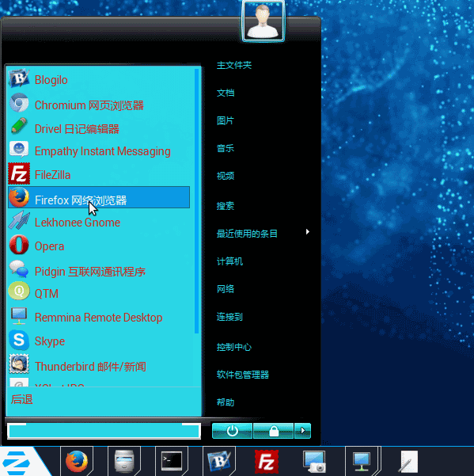The image size is (474, 476).
Task: Open 网络 network entry
Action: pos(226,289)
